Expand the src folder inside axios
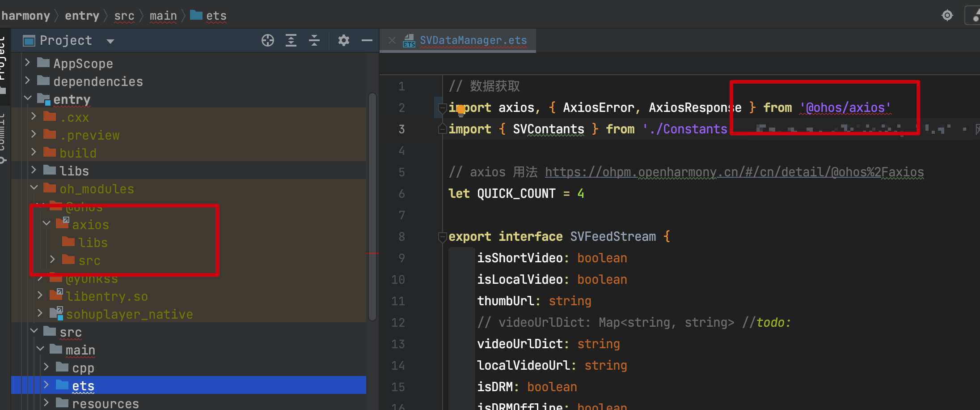This screenshot has width=980, height=410. [x=52, y=259]
